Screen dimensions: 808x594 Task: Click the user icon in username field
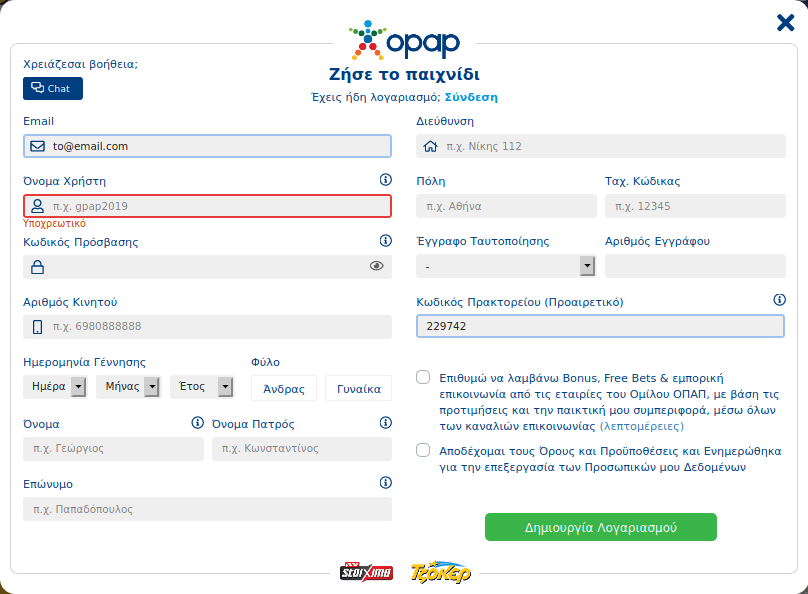click(x=38, y=206)
